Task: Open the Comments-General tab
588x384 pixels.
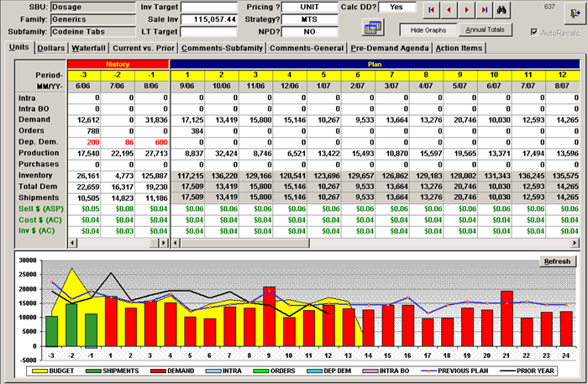Action: tap(307, 49)
